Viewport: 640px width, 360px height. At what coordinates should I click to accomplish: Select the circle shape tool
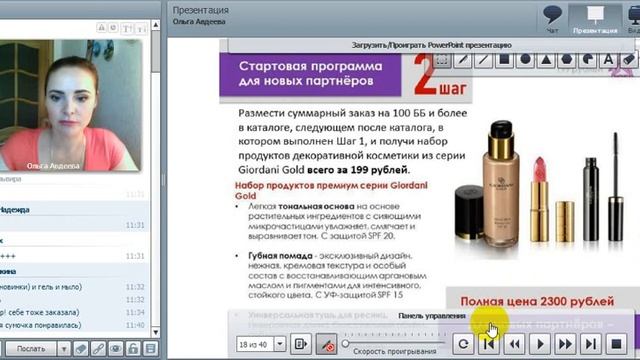pyautogui.click(x=525, y=60)
